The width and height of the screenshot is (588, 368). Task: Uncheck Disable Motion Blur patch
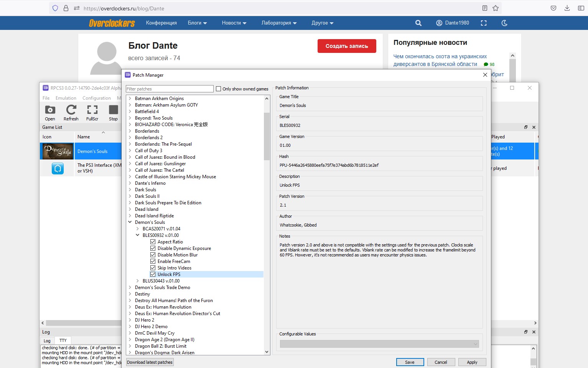pos(153,255)
